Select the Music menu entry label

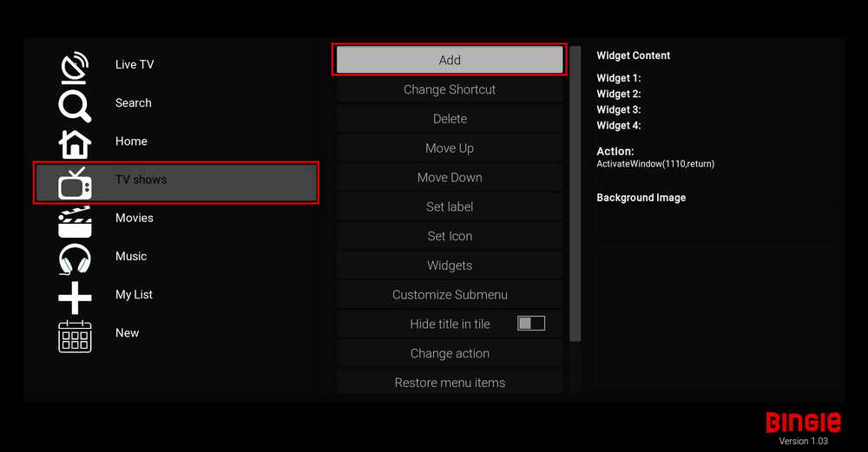coord(131,256)
